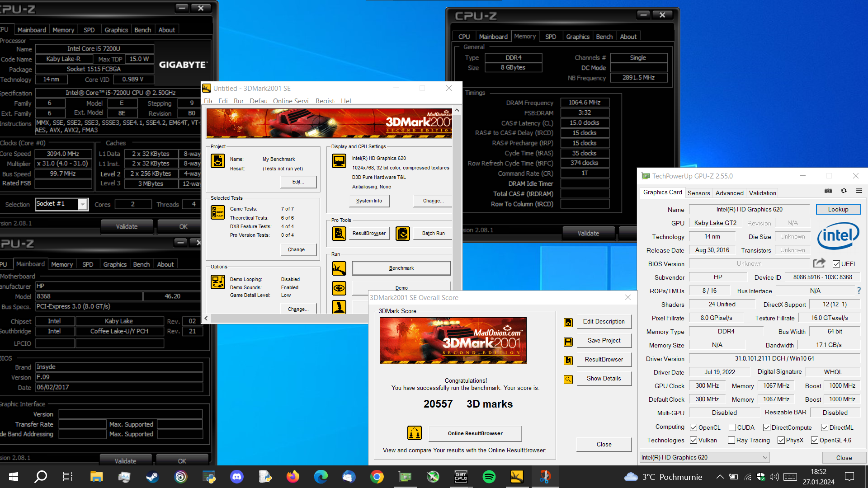The width and height of the screenshot is (868, 488).
Task: Click the 3DMark horizontal scrollbar left arrow
Action: [x=206, y=318]
